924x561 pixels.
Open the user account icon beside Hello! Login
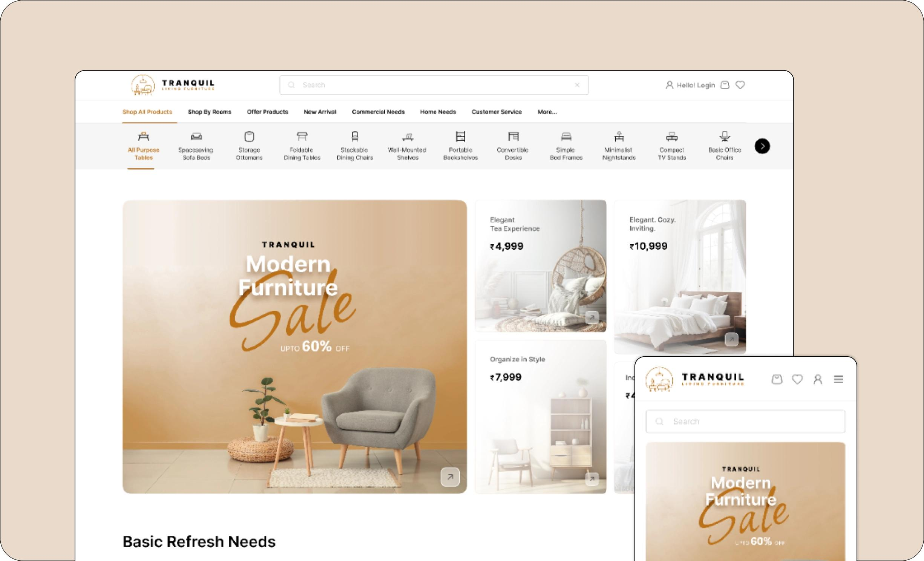click(x=669, y=85)
